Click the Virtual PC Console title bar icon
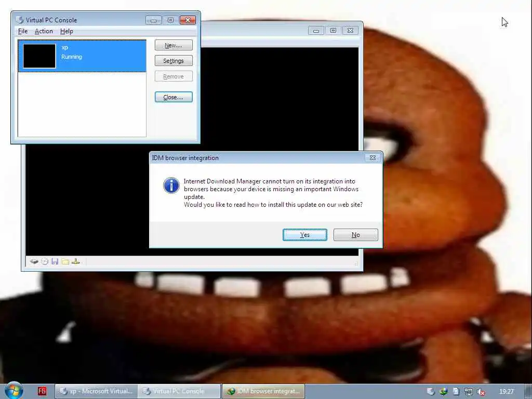The height and width of the screenshot is (399, 532). point(20,20)
